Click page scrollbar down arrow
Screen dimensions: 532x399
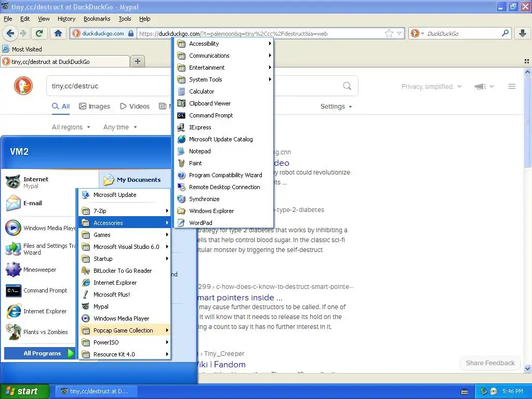[527, 368]
